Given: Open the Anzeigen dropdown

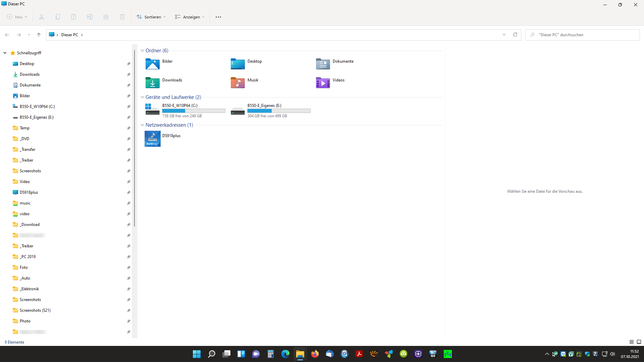Looking at the screenshot, I should tap(190, 17).
